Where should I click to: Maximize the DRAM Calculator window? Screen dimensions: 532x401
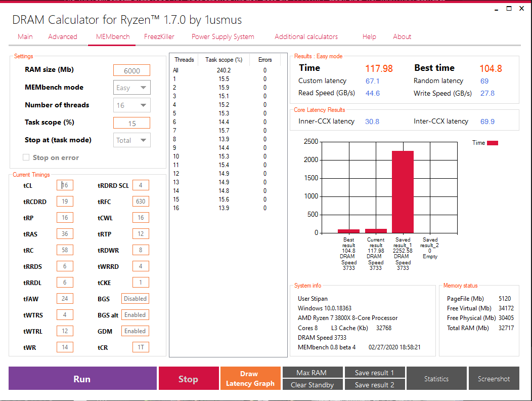[509, 9]
